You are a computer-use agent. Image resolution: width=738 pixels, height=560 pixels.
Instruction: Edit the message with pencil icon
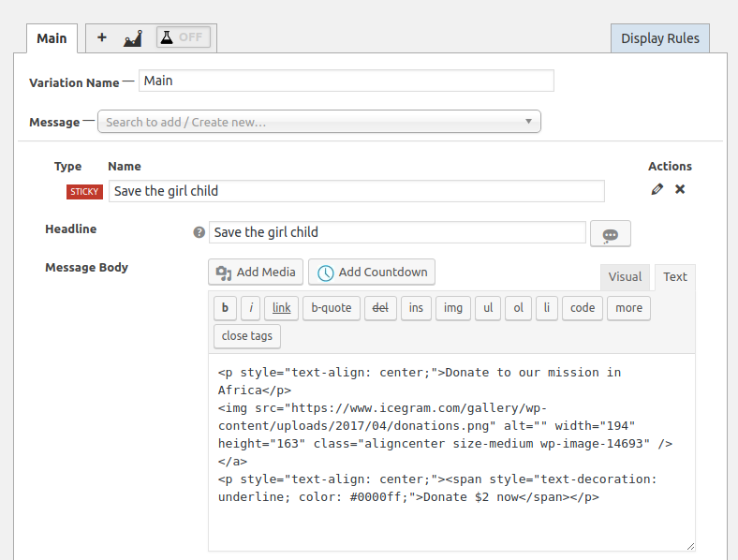tap(657, 189)
